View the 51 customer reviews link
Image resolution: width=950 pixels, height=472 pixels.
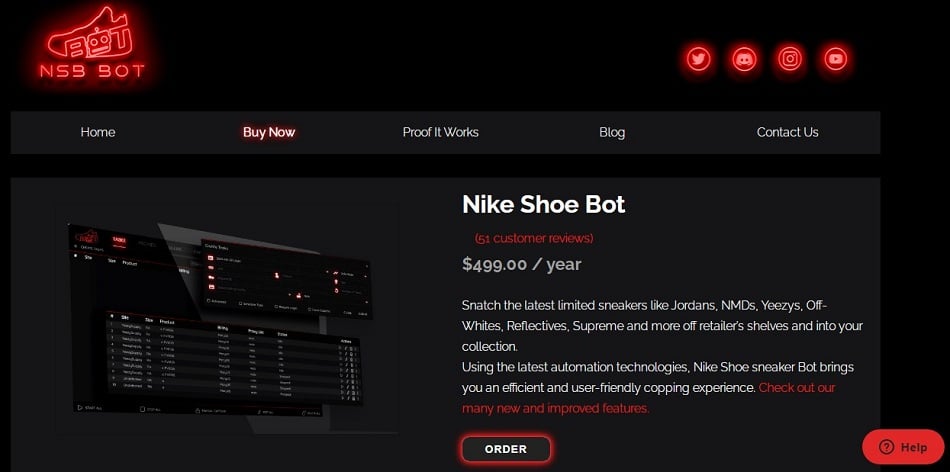tap(534, 238)
